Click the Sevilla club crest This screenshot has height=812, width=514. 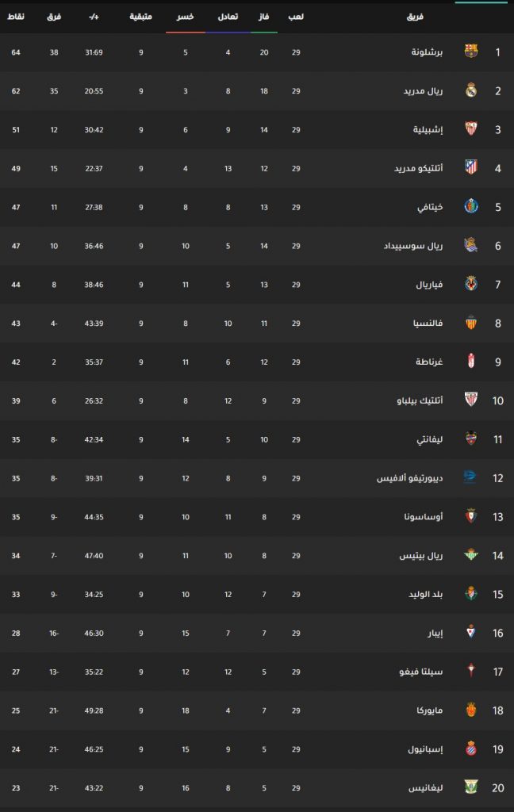click(471, 128)
